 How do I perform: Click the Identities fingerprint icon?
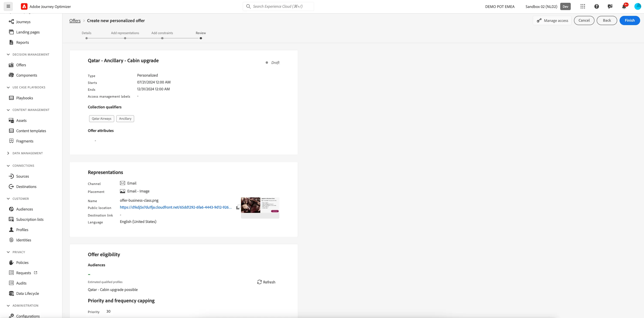coord(11,240)
